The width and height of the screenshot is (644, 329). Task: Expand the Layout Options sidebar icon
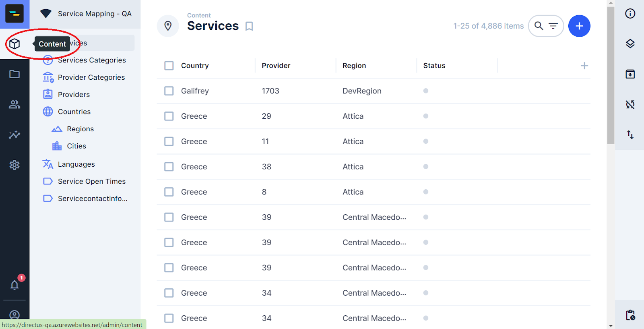tap(630, 43)
